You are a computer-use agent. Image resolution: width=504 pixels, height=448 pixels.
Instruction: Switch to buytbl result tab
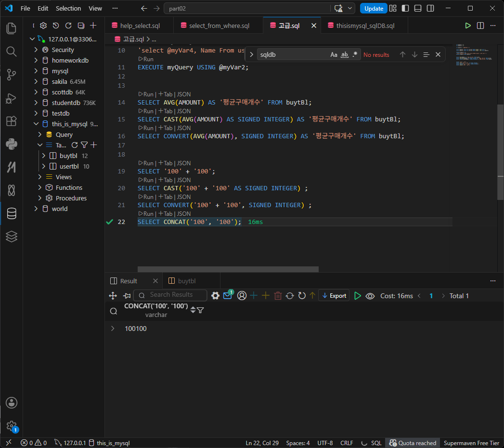(191, 281)
